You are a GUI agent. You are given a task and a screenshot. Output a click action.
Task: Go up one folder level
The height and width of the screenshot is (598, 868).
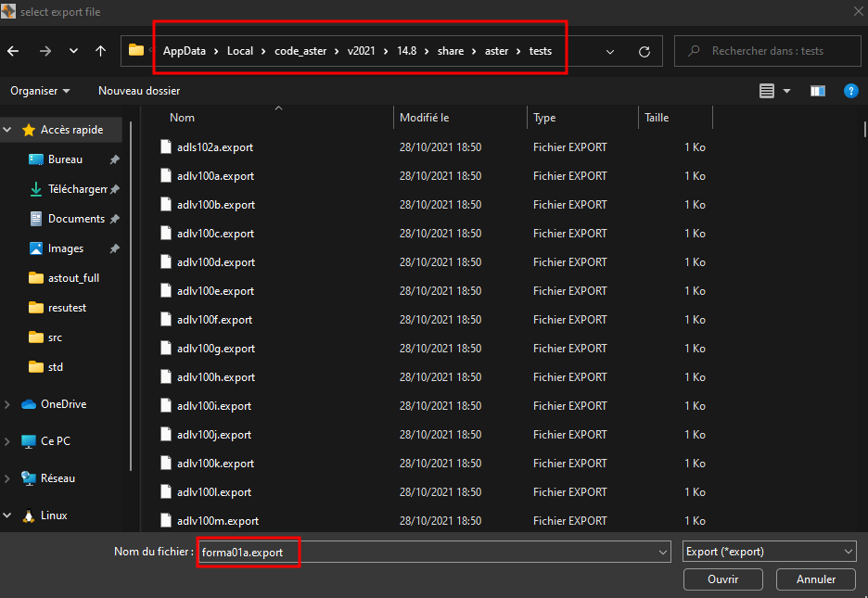point(100,51)
